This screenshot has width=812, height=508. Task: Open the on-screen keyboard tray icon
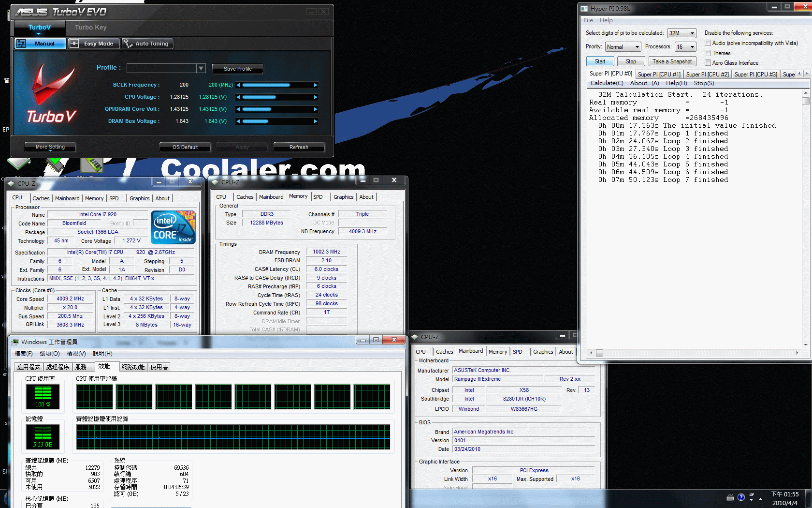coord(730,498)
